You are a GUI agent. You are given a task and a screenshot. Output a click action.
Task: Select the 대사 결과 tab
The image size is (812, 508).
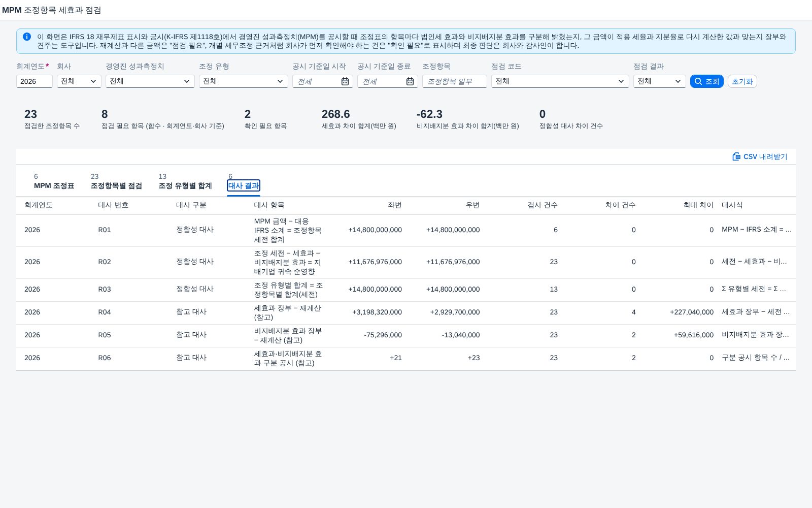pos(244,186)
